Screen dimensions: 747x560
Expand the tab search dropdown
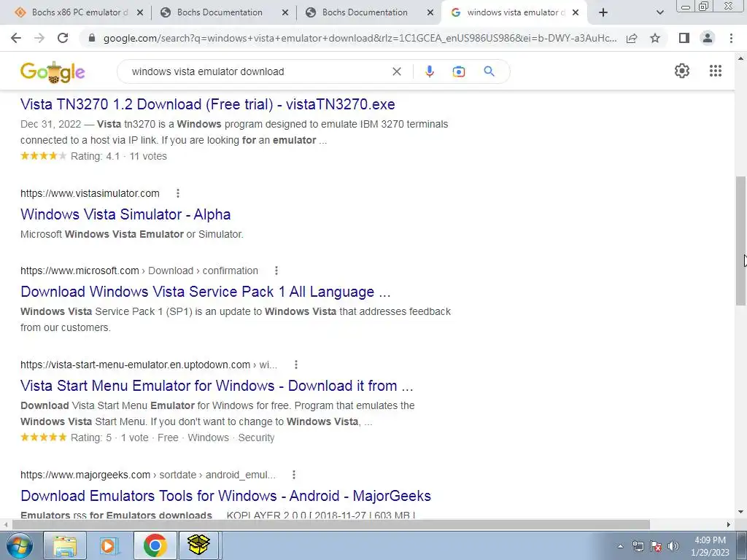[x=659, y=12]
